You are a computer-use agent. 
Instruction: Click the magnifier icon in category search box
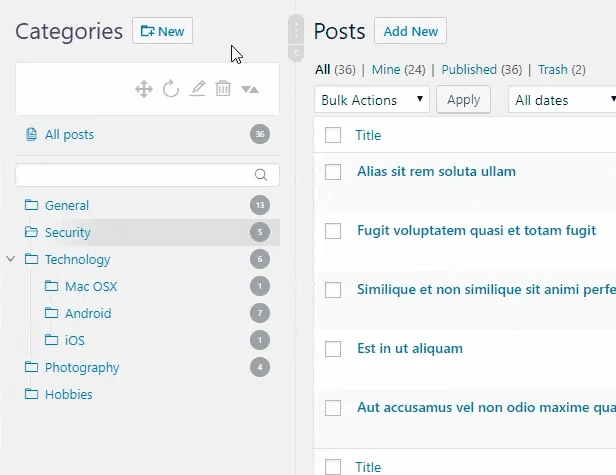[x=261, y=175]
